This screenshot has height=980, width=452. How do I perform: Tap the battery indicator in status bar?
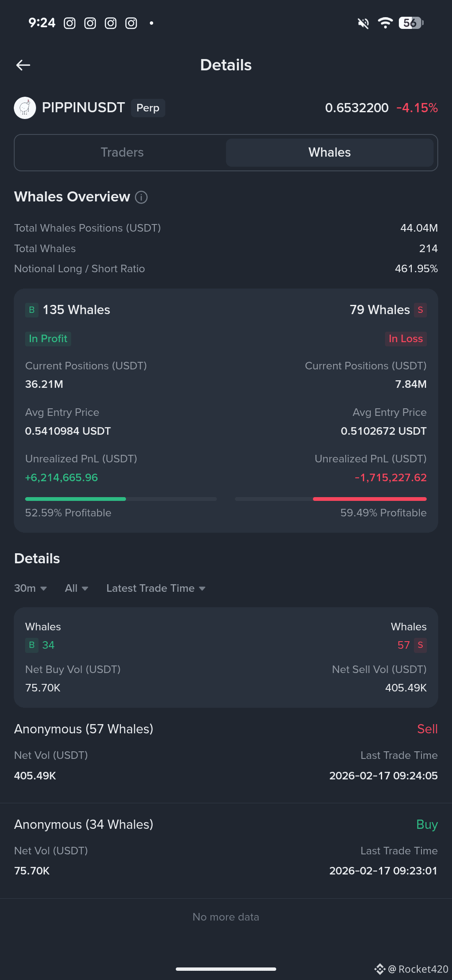[x=411, y=23]
